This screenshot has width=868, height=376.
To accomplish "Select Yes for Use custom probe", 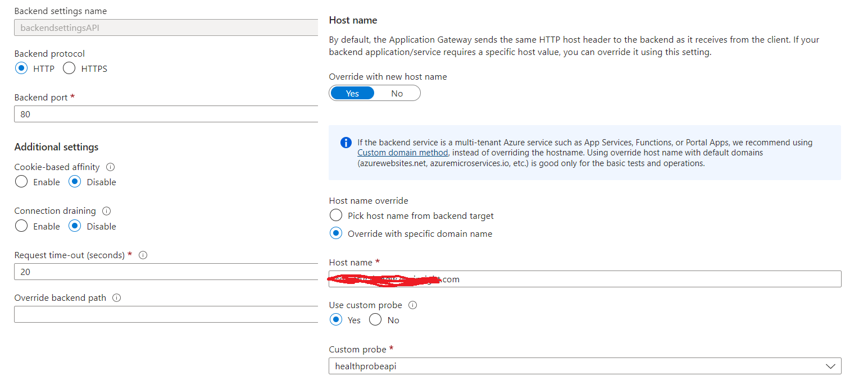I will 336,320.
